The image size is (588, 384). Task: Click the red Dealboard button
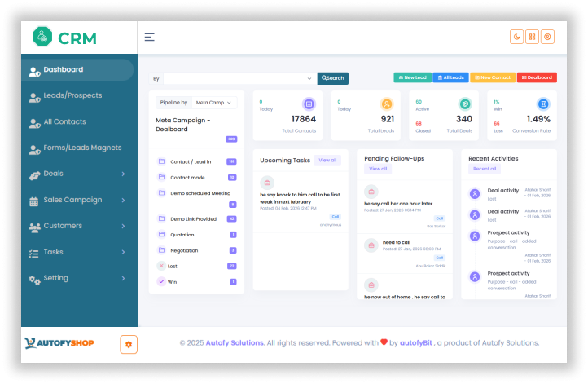(538, 77)
